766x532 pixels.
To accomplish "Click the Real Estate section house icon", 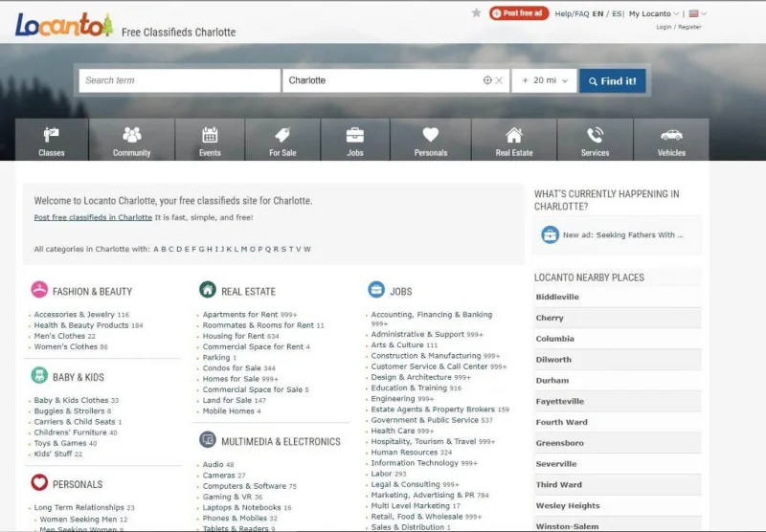I will pos(208,289).
